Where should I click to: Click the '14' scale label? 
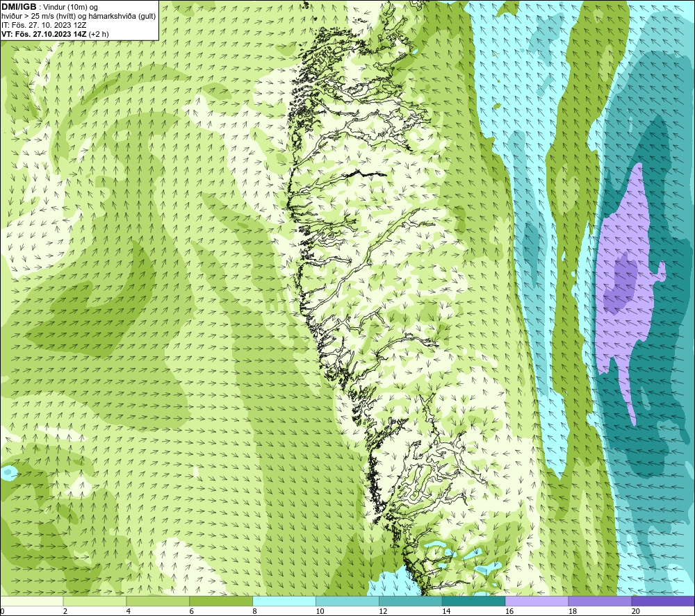[x=446, y=611]
